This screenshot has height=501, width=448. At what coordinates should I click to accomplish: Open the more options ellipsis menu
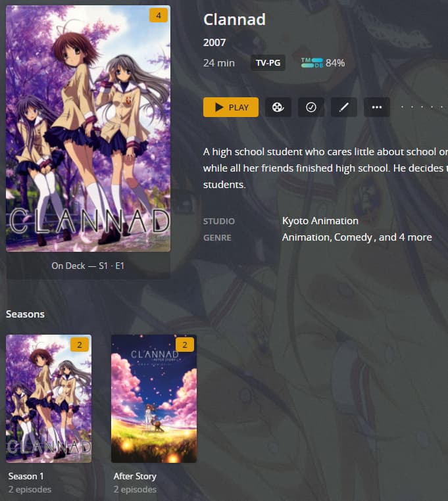click(377, 107)
